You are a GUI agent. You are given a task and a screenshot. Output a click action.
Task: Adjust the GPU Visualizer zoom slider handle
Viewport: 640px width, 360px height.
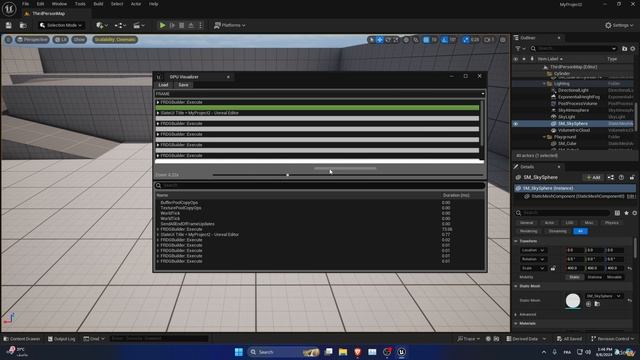click(287, 175)
